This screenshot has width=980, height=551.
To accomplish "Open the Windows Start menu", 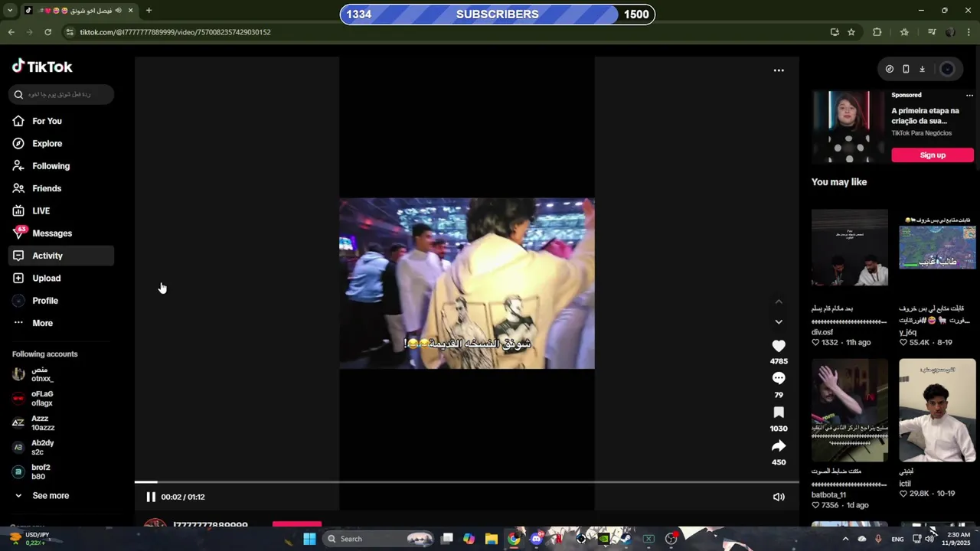I will click(309, 539).
